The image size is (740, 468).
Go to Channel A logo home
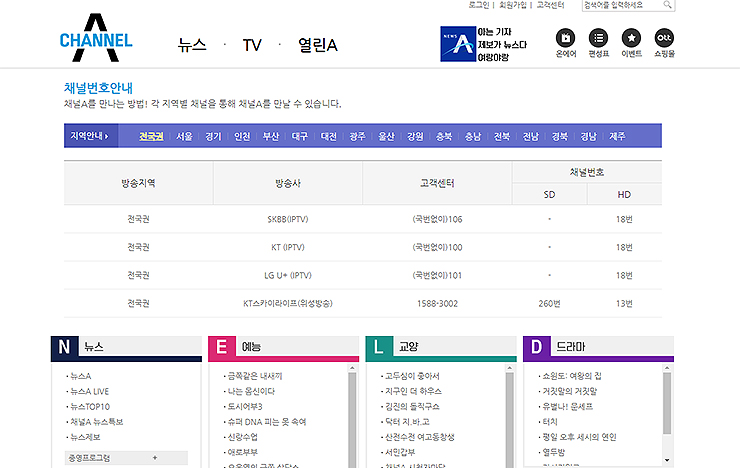click(x=96, y=38)
